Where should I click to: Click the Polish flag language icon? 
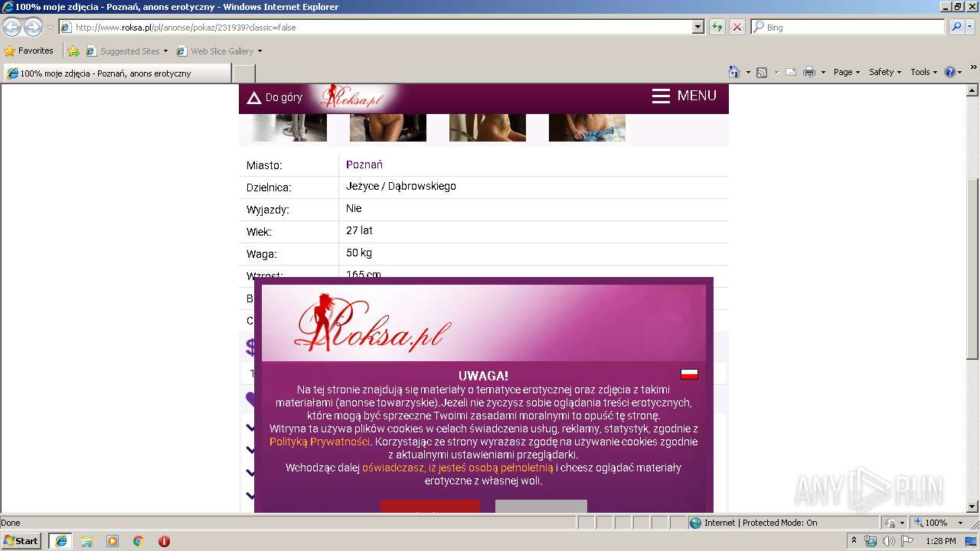click(x=689, y=374)
